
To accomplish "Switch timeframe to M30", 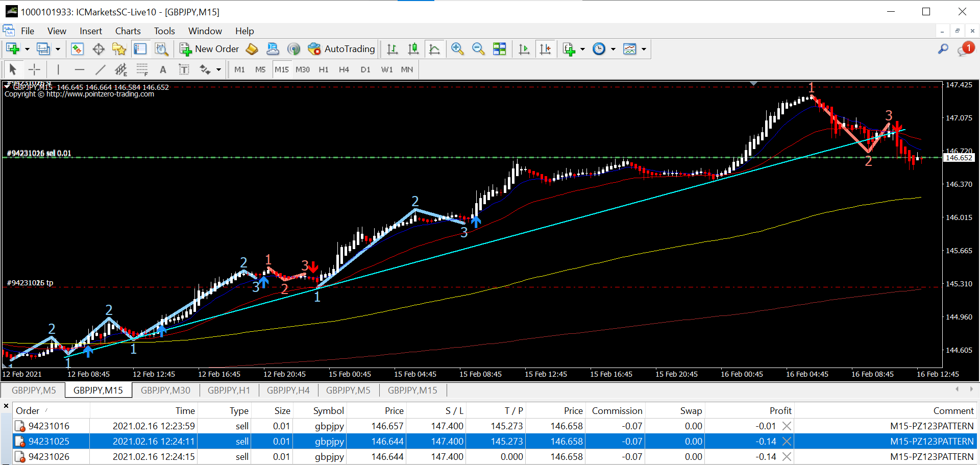I will (303, 69).
